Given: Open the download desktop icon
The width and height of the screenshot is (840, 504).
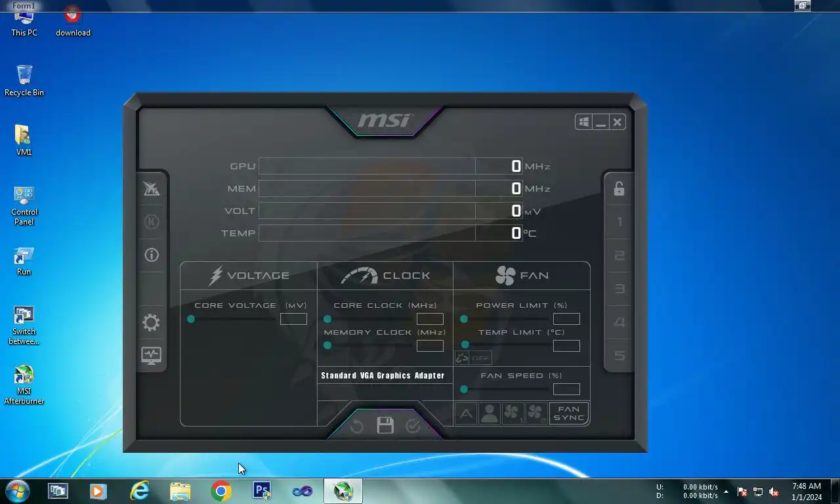Looking at the screenshot, I should coord(73,21).
